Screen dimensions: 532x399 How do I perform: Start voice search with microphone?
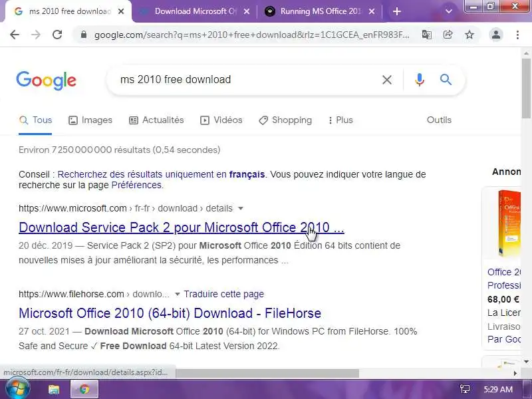coord(420,80)
